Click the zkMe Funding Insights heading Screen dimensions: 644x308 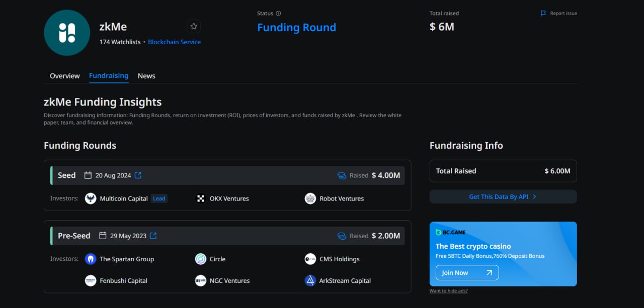pos(103,102)
